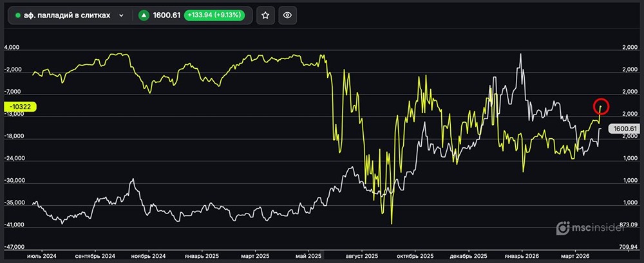
Task: Select «март 2026» on the time axis
Action: click(575, 256)
